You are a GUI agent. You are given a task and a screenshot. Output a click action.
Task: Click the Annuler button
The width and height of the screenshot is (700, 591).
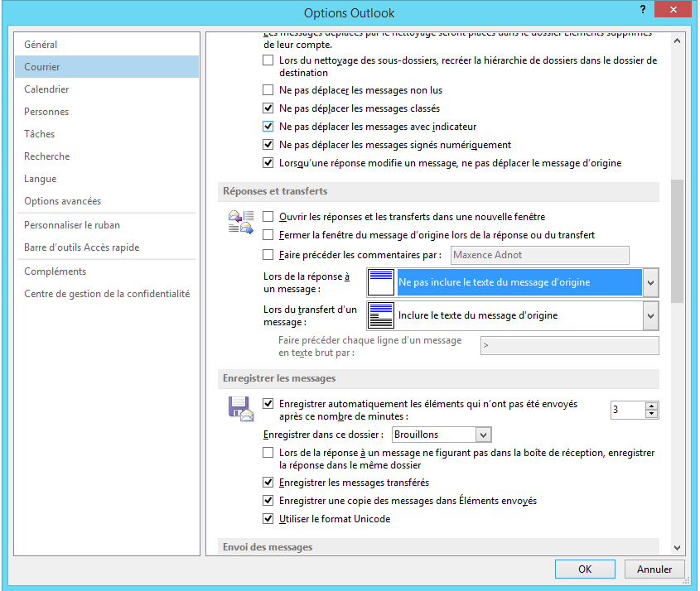654,569
